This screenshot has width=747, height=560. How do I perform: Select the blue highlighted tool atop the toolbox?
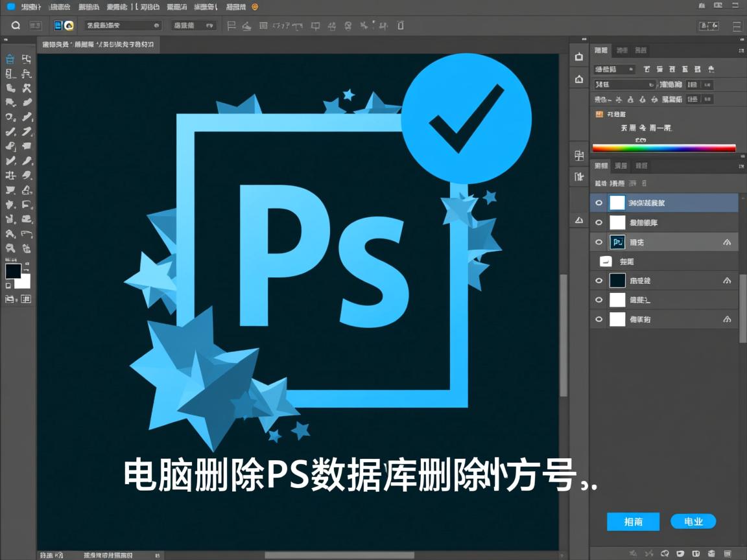point(10,59)
